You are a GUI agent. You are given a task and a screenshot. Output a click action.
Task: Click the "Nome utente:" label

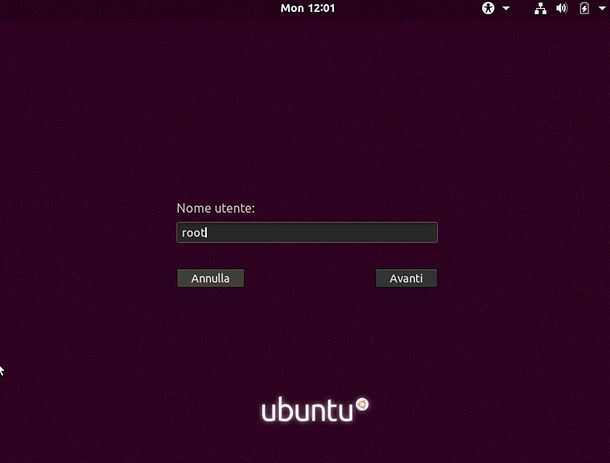coord(216,208)
